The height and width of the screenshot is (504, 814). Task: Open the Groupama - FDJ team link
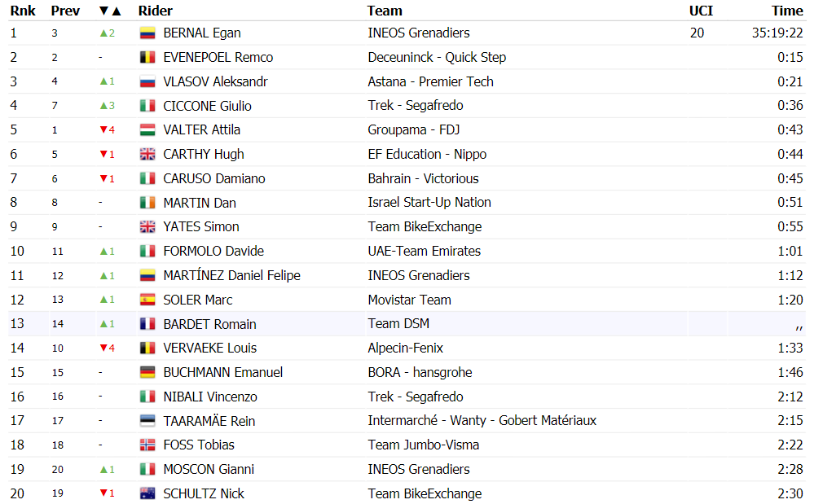[x=414, y=130]
